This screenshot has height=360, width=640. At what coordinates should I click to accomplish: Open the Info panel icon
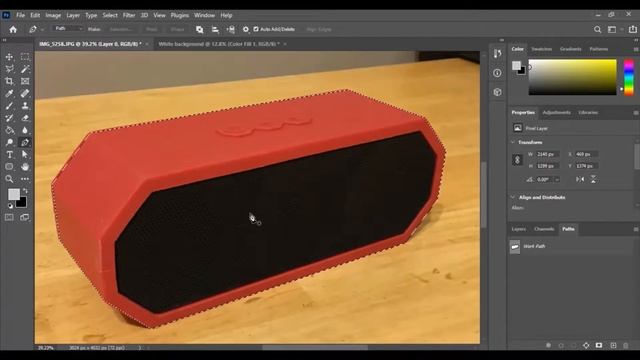tap(497, 73)
